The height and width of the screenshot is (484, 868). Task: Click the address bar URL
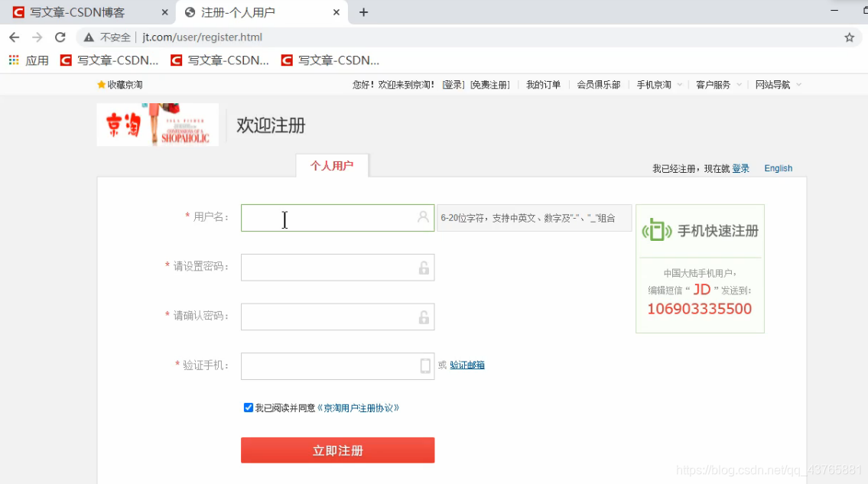click(x=202, y=37)
